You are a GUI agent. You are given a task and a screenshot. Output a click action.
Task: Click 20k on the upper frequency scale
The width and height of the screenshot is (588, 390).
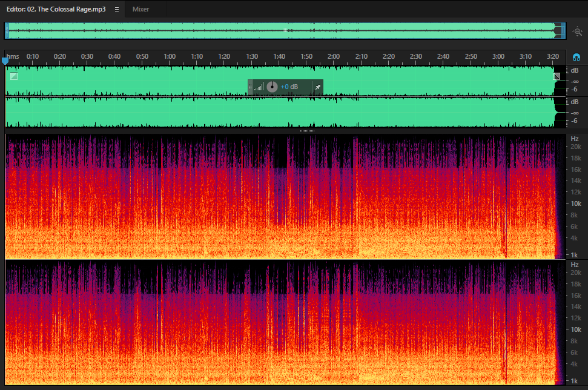coord(576,147)
